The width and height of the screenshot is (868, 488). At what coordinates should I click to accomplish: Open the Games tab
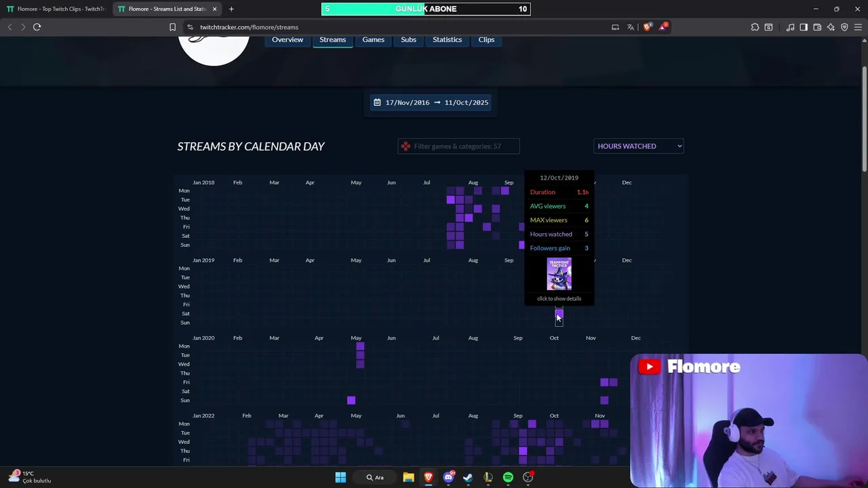pyautogui.click(x=373, y=39)
